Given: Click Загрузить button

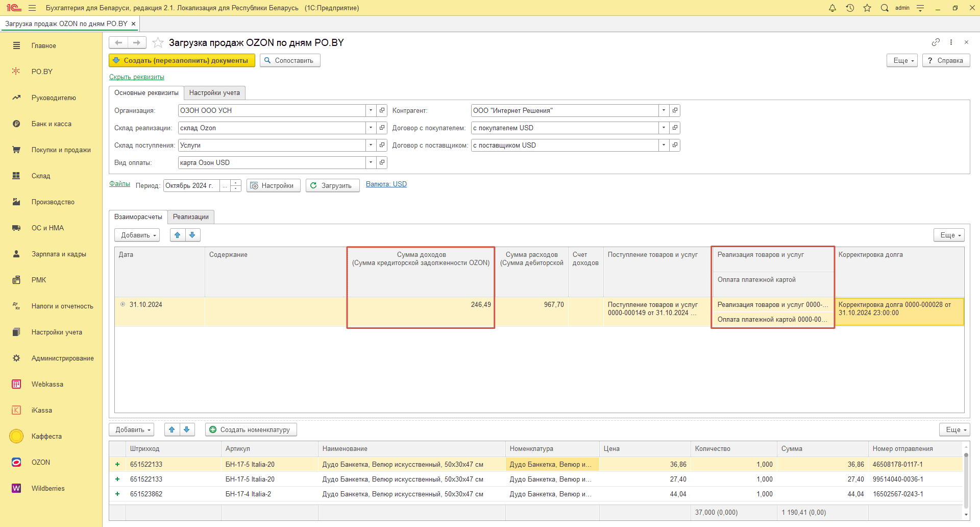Looking at the screenshot, I should pos(333,185).
